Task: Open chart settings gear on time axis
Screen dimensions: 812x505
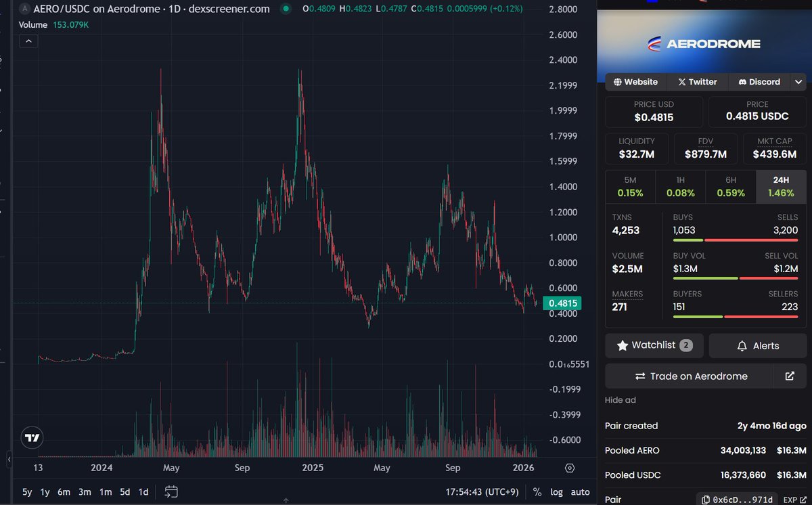Action: point(570,468)
